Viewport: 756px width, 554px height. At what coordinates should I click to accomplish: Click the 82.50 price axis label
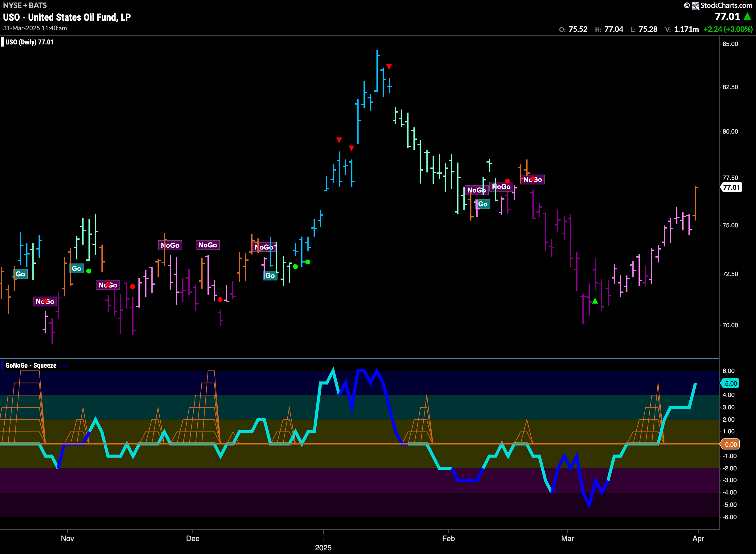[x=730, y=87]
